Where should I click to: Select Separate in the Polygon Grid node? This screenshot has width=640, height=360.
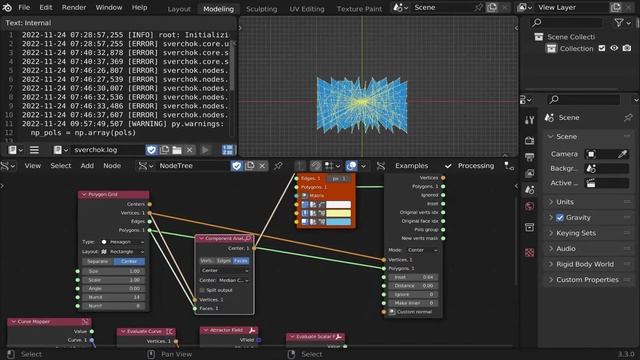pyautogui.click(x=98, y=261)
